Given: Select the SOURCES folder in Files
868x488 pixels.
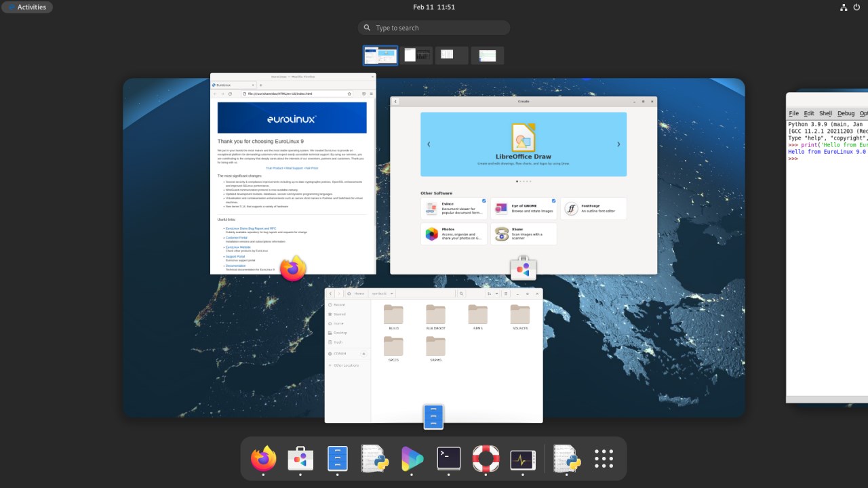Looking at the screenshot, I should pyautogui.click(x=519, y=317).
